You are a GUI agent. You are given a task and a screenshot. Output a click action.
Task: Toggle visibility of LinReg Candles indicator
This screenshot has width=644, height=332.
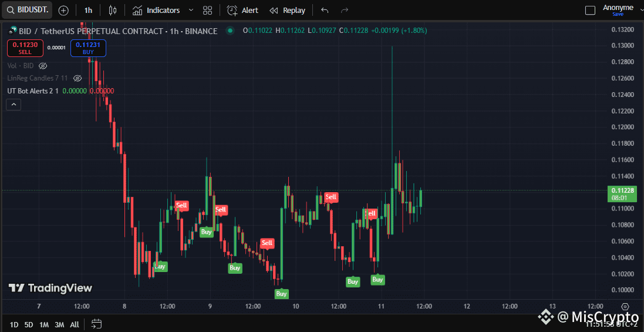77,78
